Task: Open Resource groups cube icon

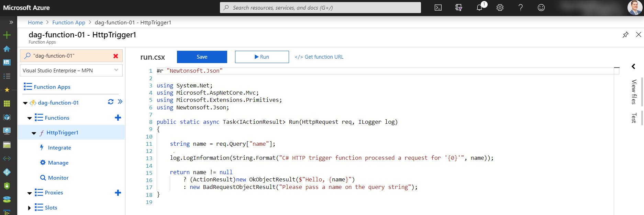Action: point(7,117)
